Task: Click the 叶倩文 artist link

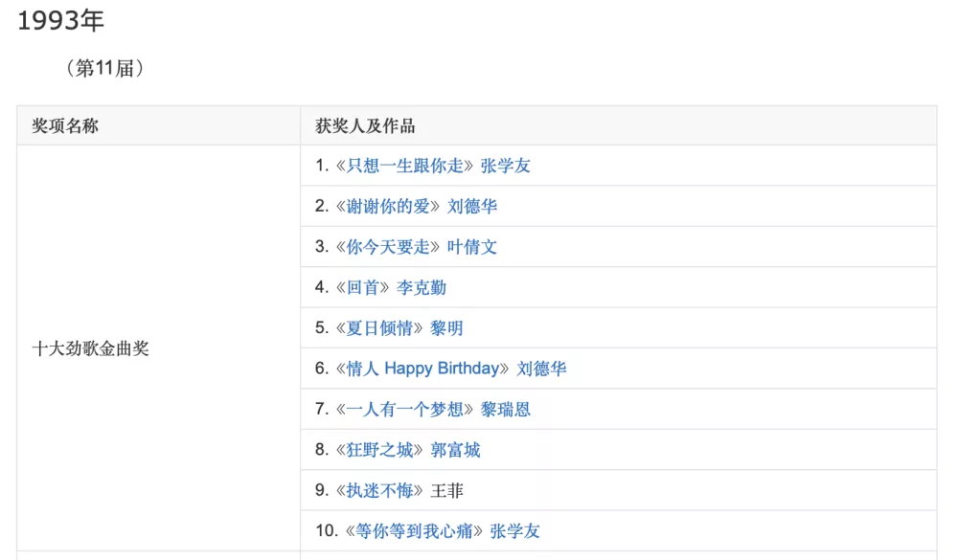Action: pyautogui.click(x=472, y=247)
